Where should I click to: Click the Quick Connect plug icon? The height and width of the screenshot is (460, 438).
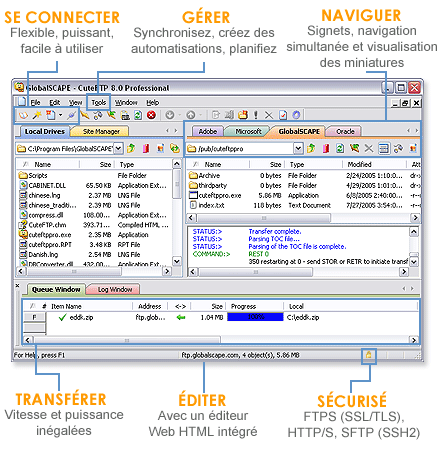click(x=71, y=115)
